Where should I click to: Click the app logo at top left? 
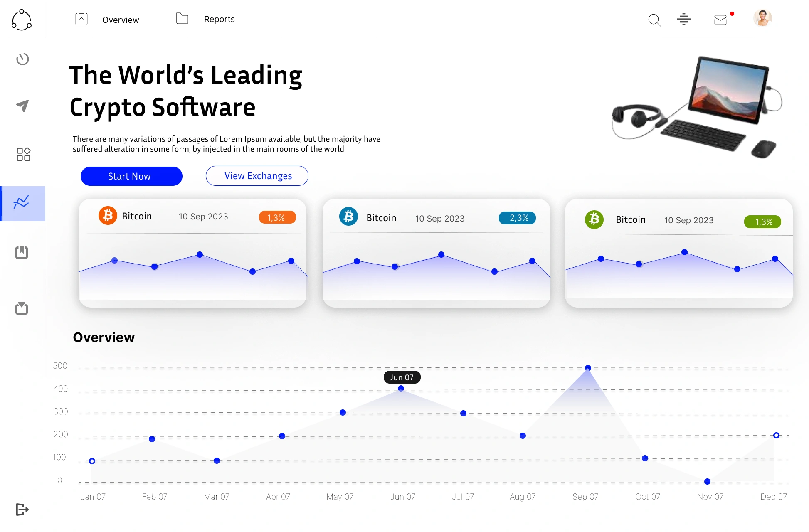point(22,20)
